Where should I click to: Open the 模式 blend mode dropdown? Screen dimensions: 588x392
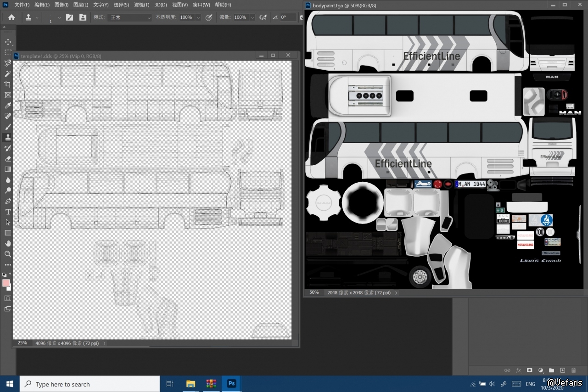click(130, 17)
